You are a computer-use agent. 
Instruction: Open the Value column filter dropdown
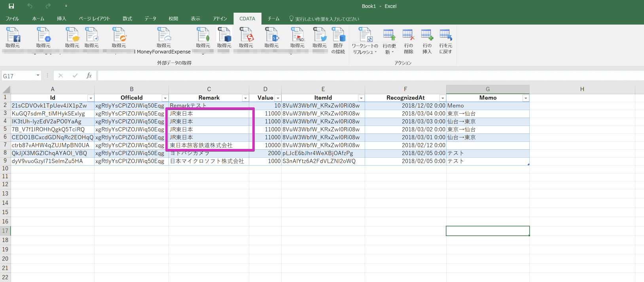click(278, 98)
